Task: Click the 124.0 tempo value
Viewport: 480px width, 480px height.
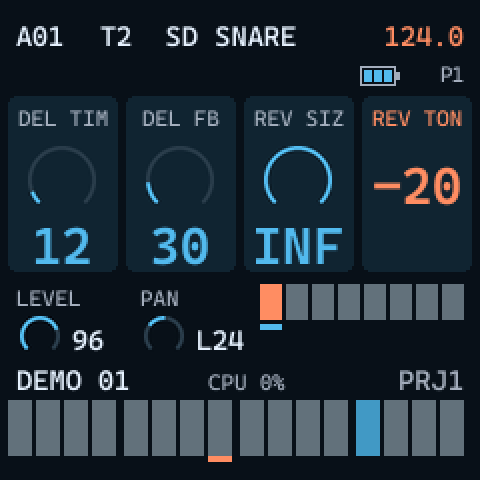Action: 424,37
